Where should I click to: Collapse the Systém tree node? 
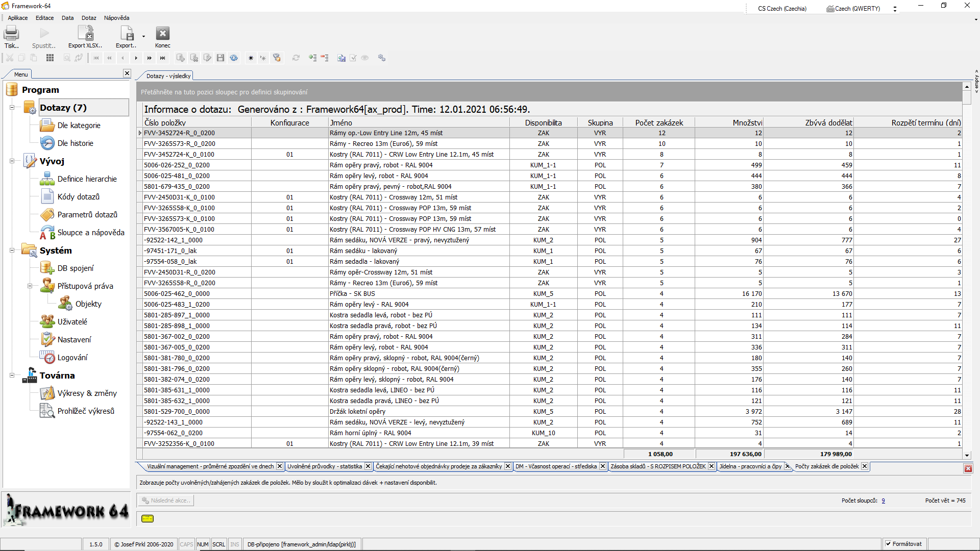[x=12, y=251]
